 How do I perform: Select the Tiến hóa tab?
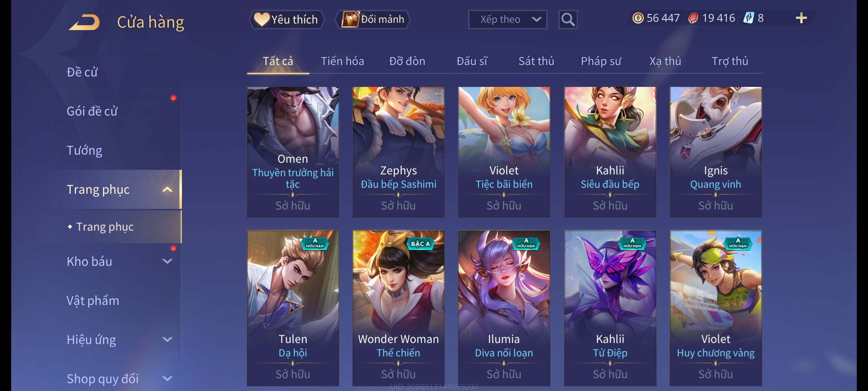click(x=342, y=61)
